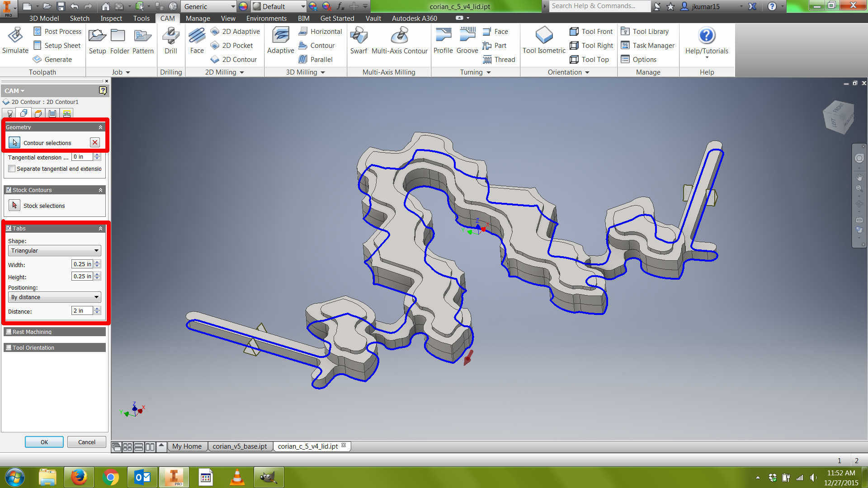Click the Post Process icon

(38, 31)
